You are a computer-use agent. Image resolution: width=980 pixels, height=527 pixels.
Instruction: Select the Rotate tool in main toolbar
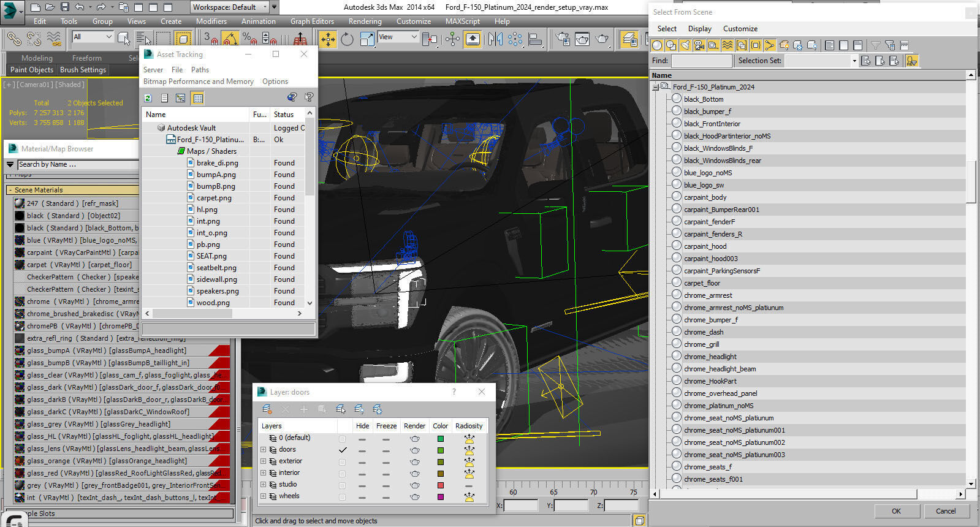[x=348, y=40]
